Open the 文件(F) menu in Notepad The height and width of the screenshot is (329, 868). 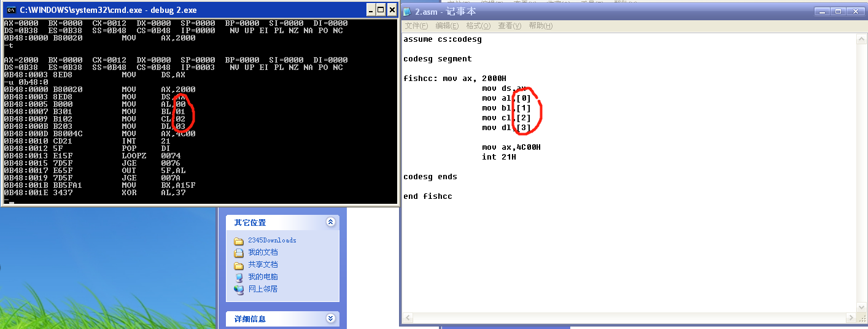tap(416, 26)
